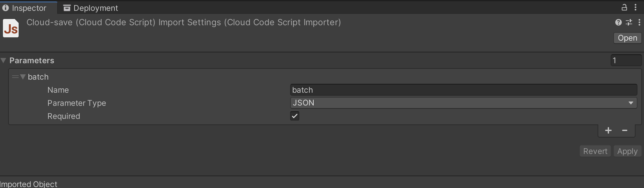Select the Inspector tab
Image resolution: width=644 pixels, height=188 pixels.
[25, 8]
